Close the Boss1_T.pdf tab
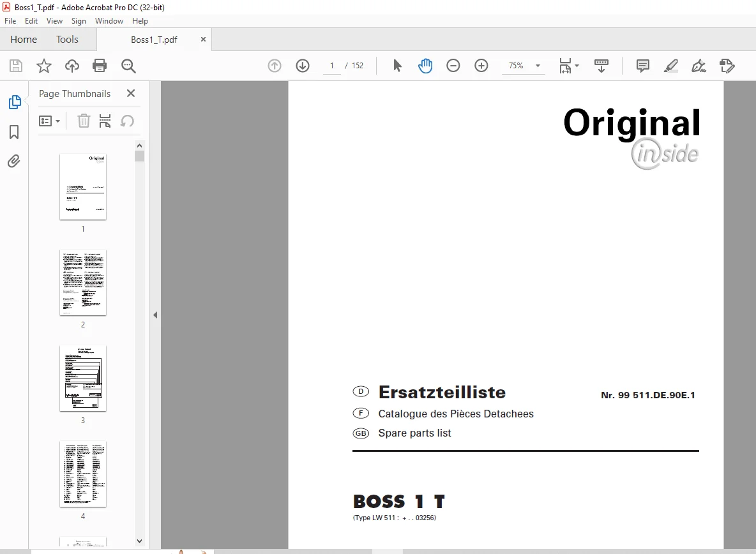This screenshot has height=554, width=756. 204,40
